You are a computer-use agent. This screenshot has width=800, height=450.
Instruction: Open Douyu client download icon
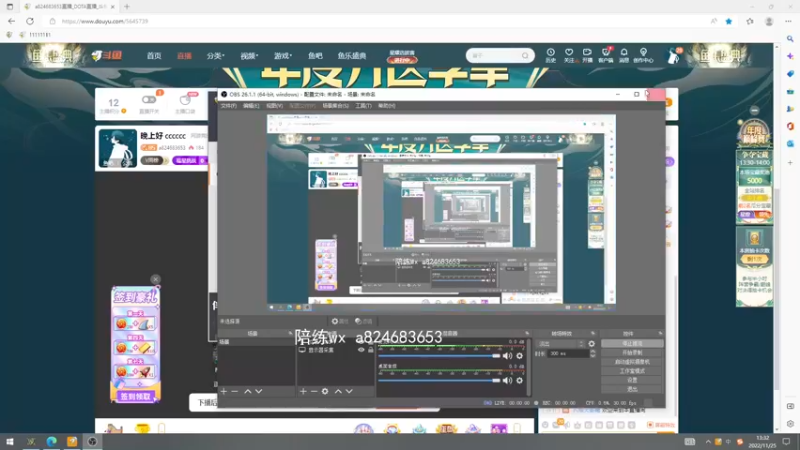tap(606, 55)
